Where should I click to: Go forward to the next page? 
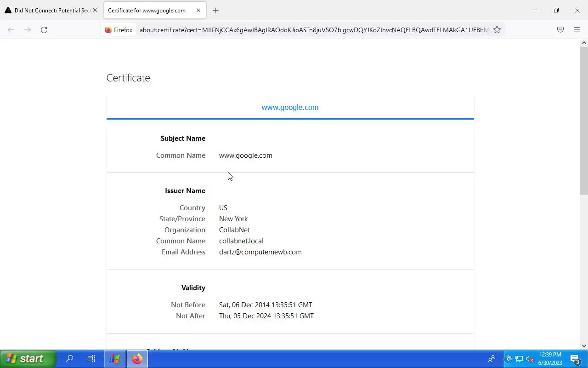(x=28, y=29)
